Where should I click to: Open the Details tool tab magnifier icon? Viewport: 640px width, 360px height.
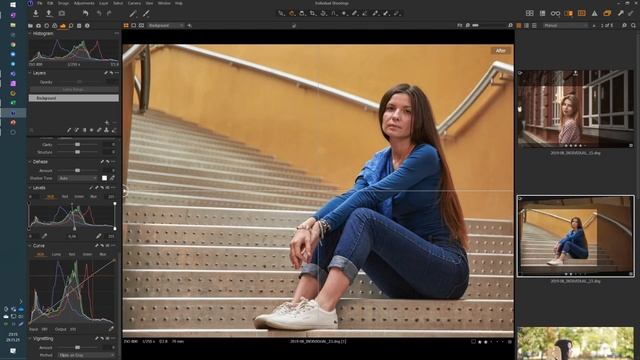pyautogui.click(x=71, y=26)
